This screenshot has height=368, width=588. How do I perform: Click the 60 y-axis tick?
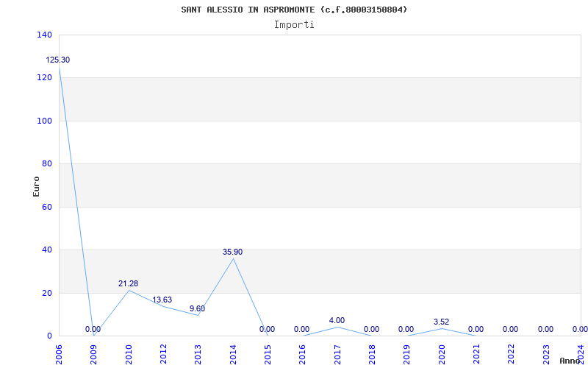pos(46,207)
